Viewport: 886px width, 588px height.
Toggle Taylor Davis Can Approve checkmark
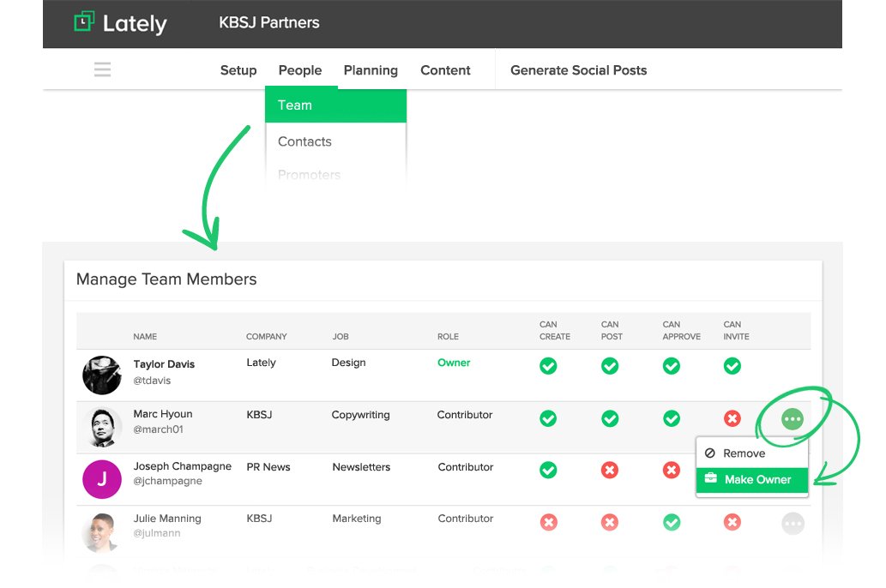(672, 366)
